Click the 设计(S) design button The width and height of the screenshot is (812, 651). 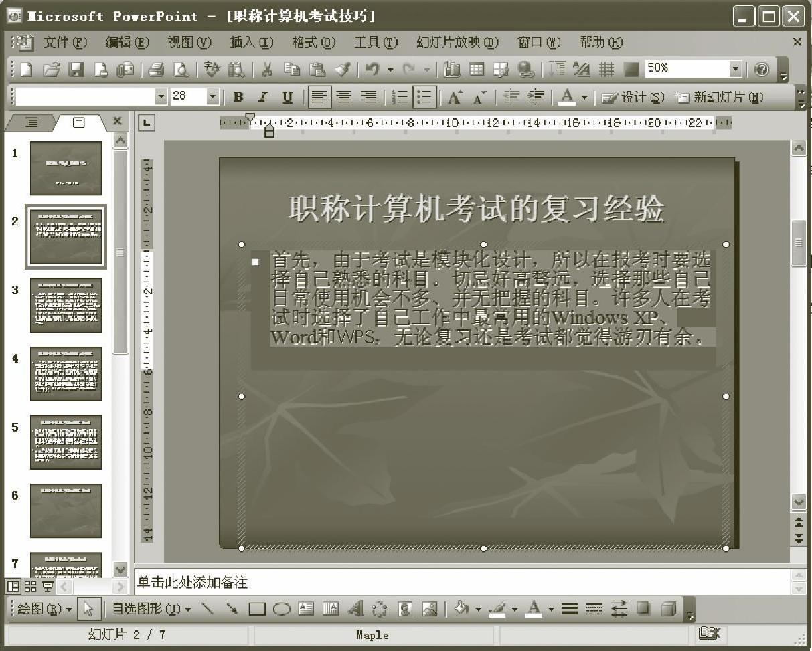tap(633, 98)
